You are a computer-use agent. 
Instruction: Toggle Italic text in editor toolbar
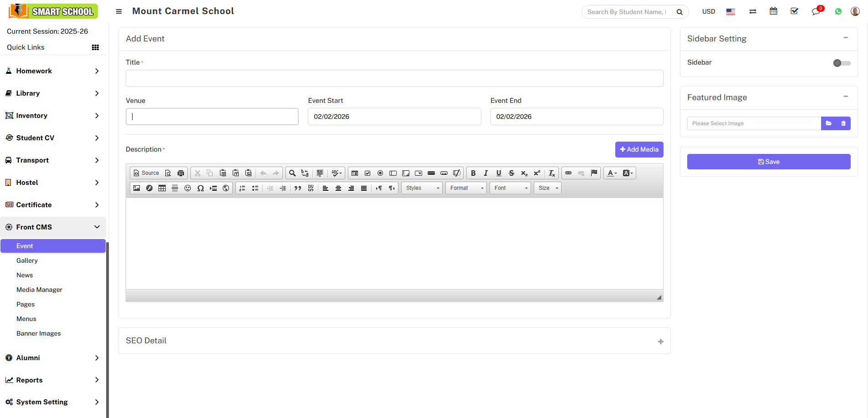(486, 173)
